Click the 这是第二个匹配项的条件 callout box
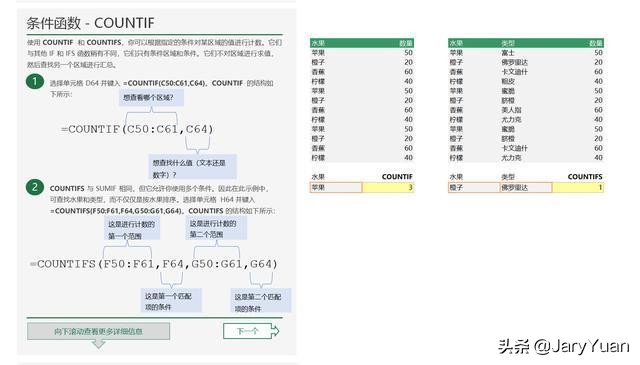The width and height of the screenshot is (640, 365). 261,301
